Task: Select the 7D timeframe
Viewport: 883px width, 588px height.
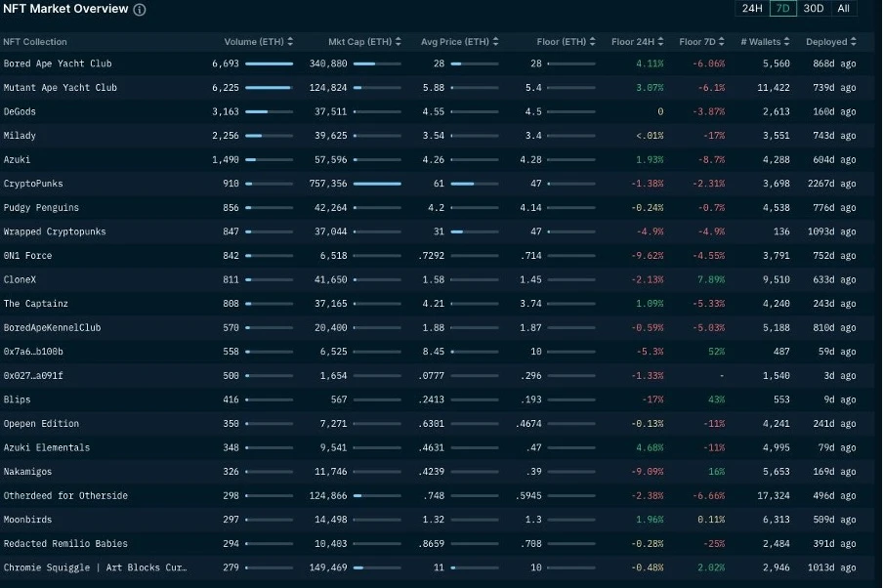Action: coord(782,9)
